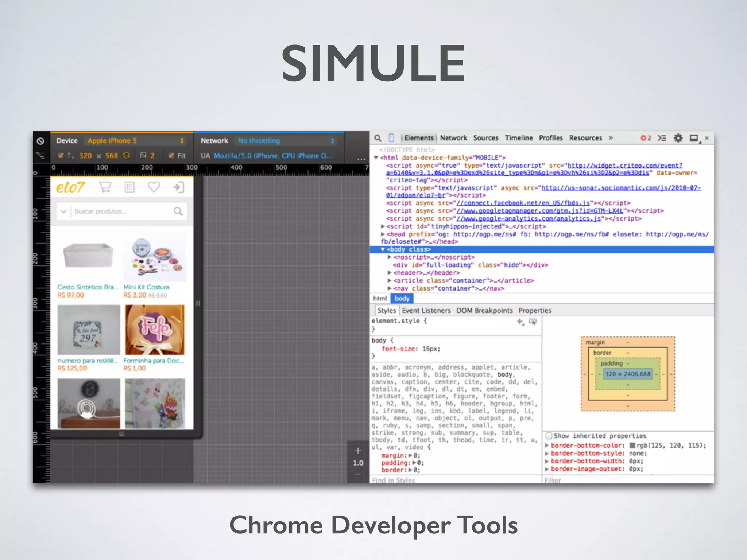Switch to the Network panel tab
The image size is (747, 560).
click(x=453, y=138)
